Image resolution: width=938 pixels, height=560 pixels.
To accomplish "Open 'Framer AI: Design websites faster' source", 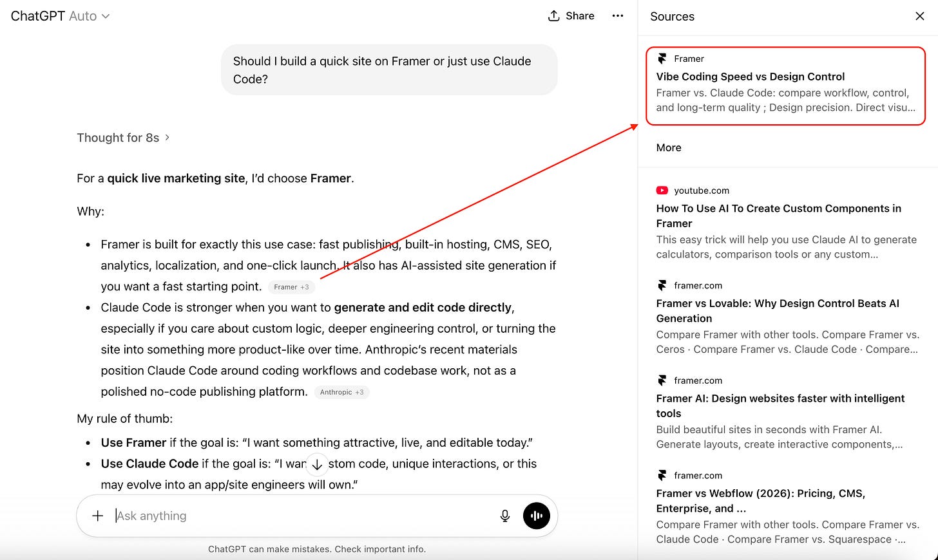I will pos(786,412).
